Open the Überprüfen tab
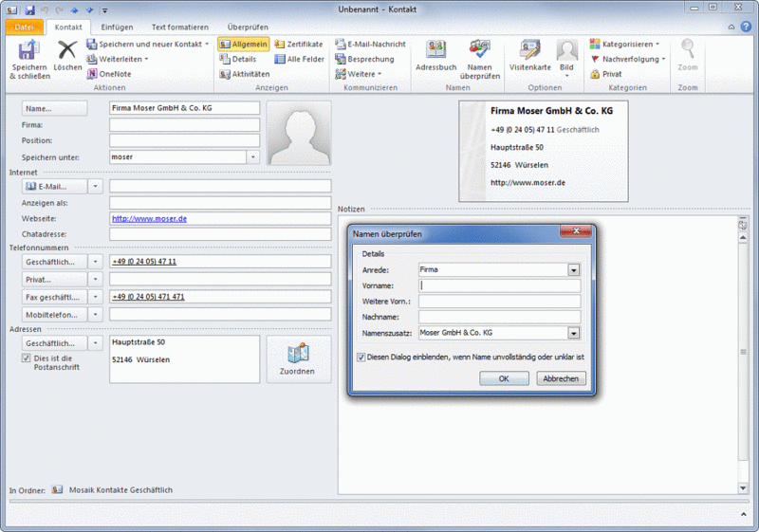 click(x=248, y=28)
